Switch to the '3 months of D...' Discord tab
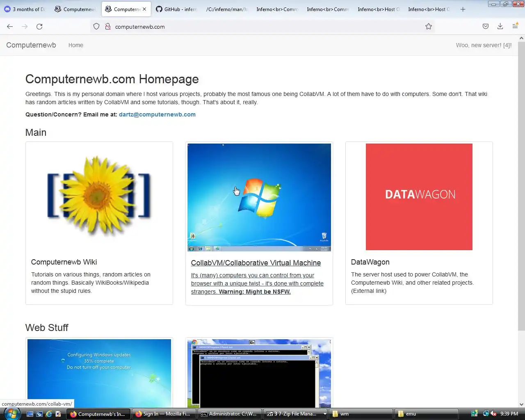 (25, 9)
